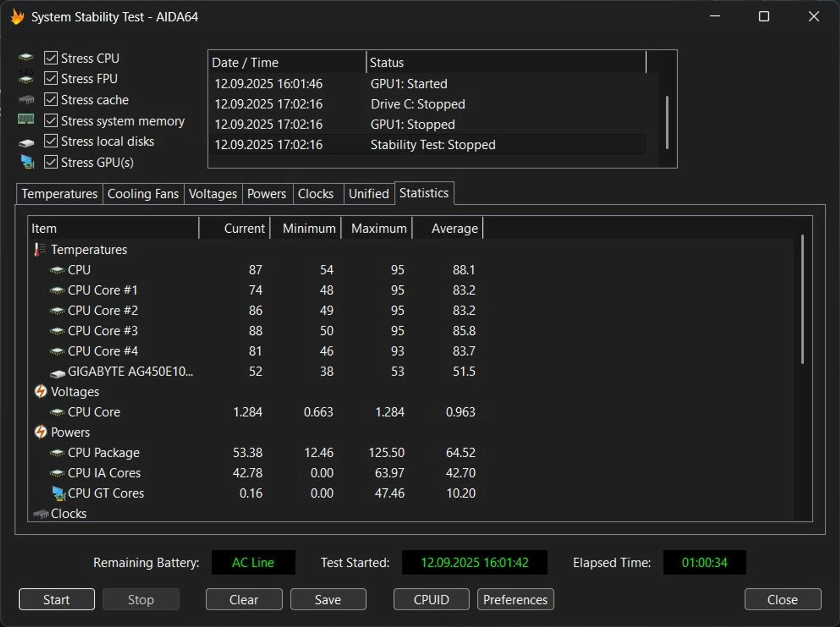Viewport: 840px width, 627px height.
Task: Switch to the Cooling Fans tab
Action: coord(143,194)
